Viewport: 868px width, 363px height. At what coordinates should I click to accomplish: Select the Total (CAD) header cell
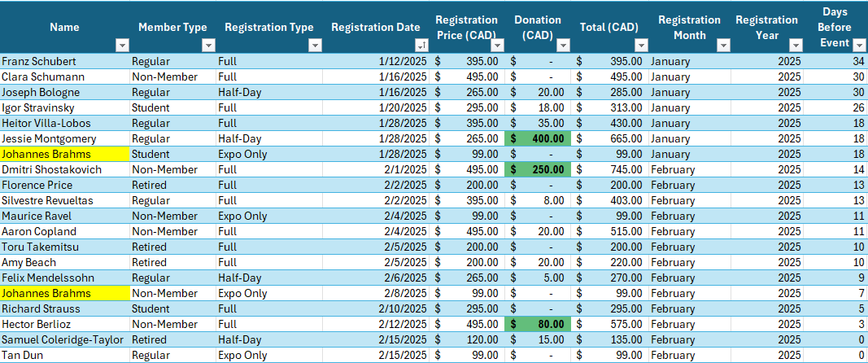tap(610, 27)
